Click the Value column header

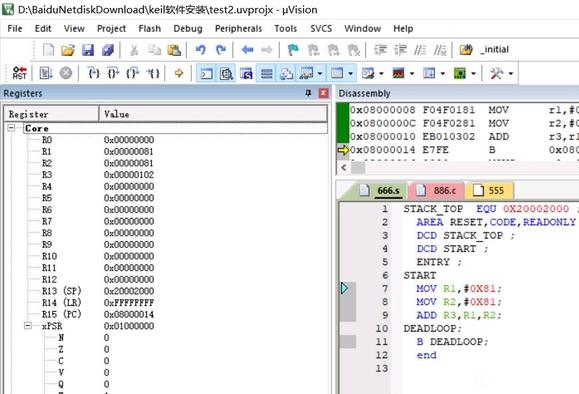coord(213,114)
